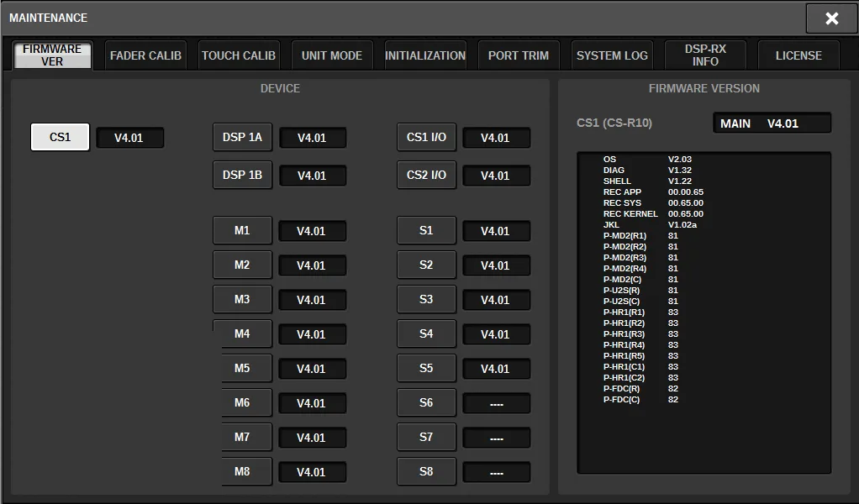Open the INITIALIZATION tab
Viewport: 859px width, 504px height.
point(425,55)
